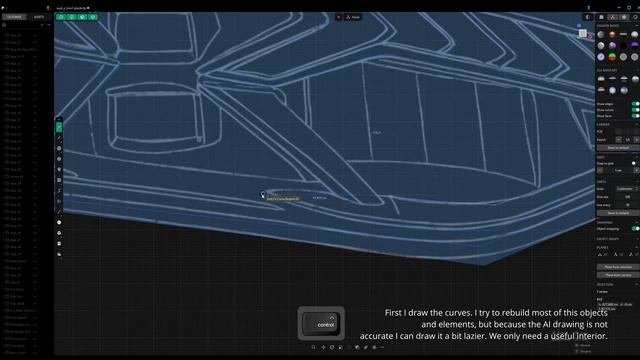The width and height of the screenshot is (640, 360).
Task: Collapse the OLD MATCAPS section
Action: (x=637, y=71)
